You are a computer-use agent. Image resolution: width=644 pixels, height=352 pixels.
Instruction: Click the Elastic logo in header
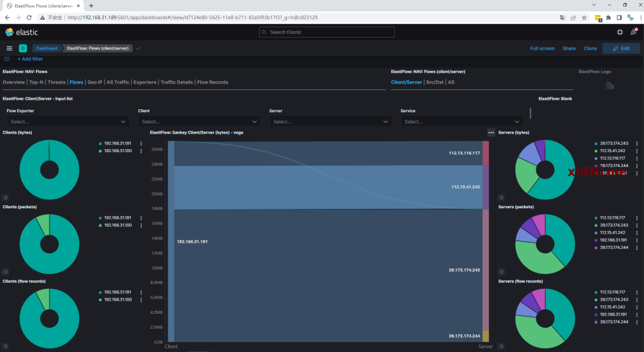click(x=21, y=32)
